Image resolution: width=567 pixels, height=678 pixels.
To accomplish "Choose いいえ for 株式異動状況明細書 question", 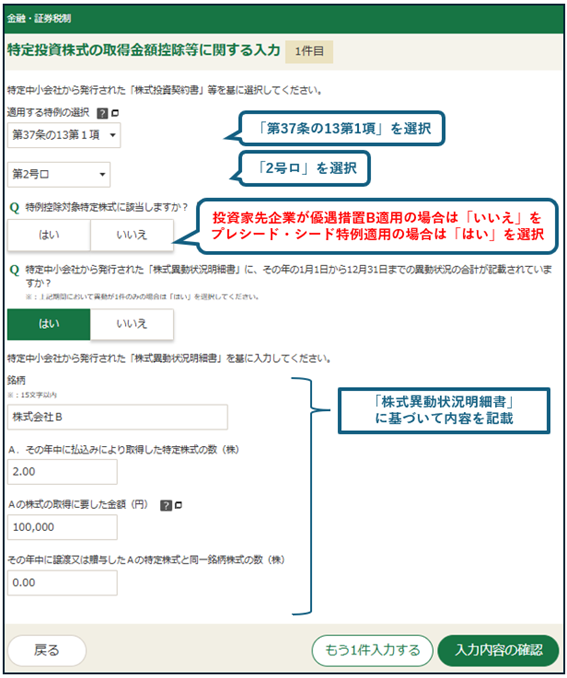I will coord(132,324).
